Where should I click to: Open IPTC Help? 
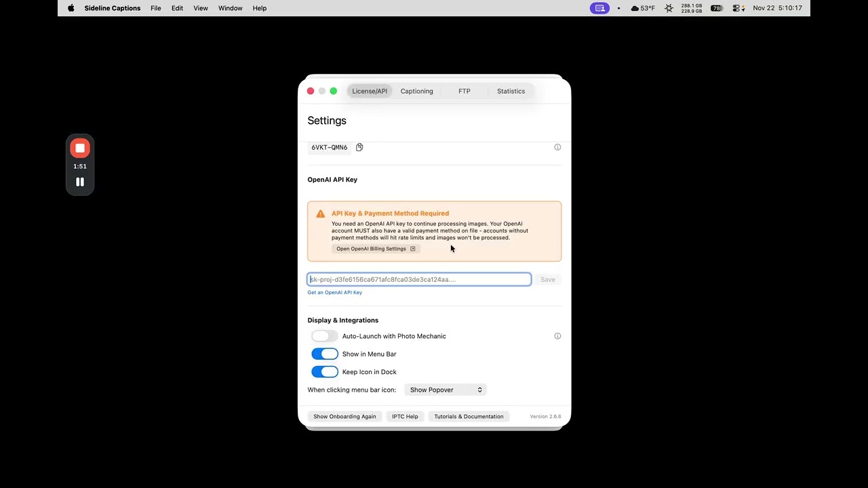[405, 416]
